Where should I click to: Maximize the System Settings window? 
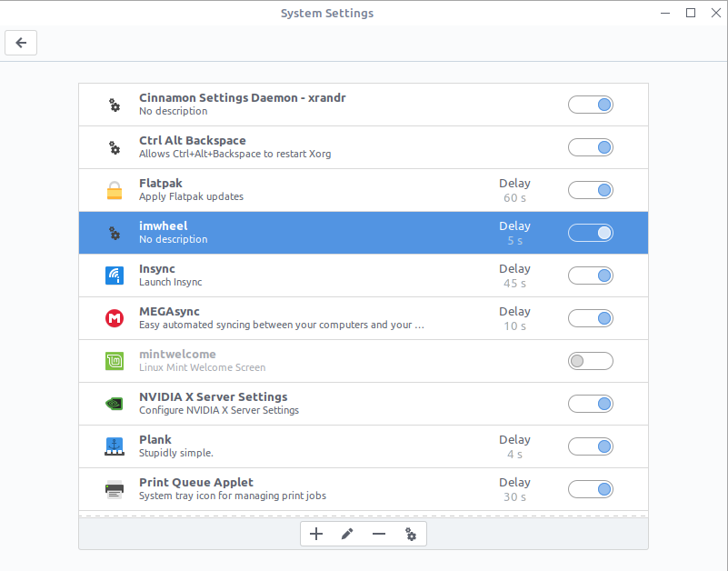(x=691, y=13)
